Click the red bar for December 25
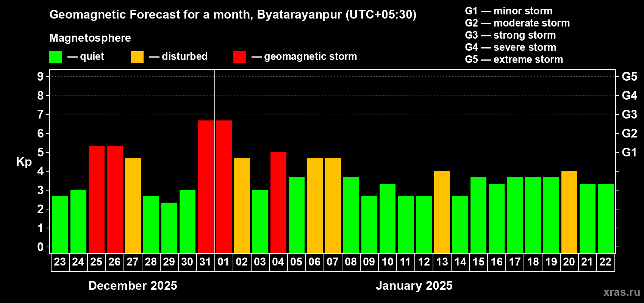The height and width of the screenshot is (303, 644). (x=97, y=199)
